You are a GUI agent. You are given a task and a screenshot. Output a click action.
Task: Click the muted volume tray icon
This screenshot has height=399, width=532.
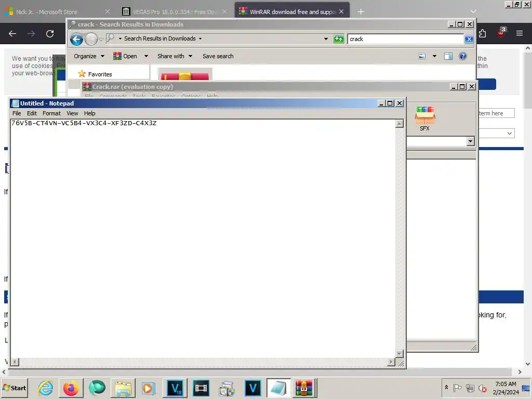(482, 388)
